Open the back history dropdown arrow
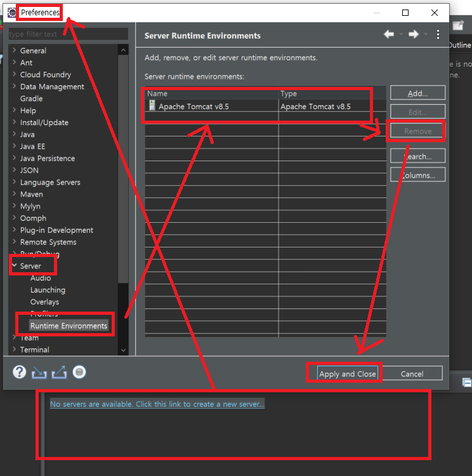 pyautogui.click(x=401, y=34)
